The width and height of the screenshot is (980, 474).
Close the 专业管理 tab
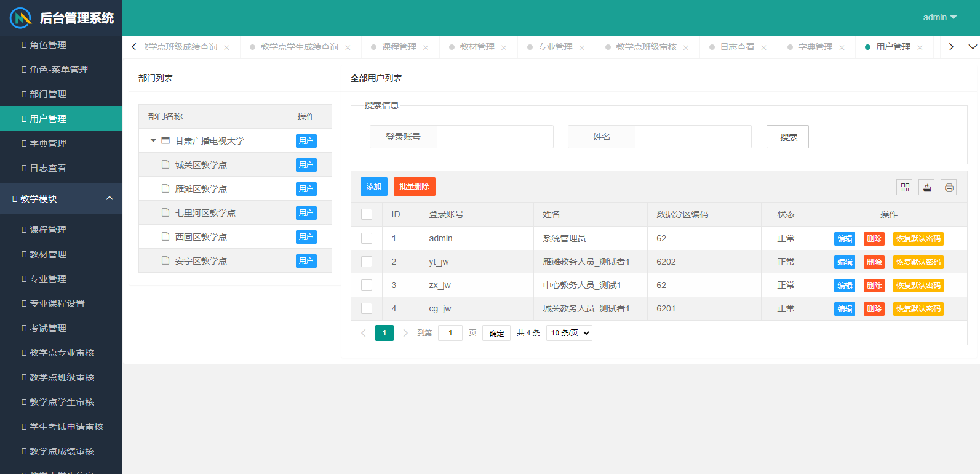(x=581, y=47)
